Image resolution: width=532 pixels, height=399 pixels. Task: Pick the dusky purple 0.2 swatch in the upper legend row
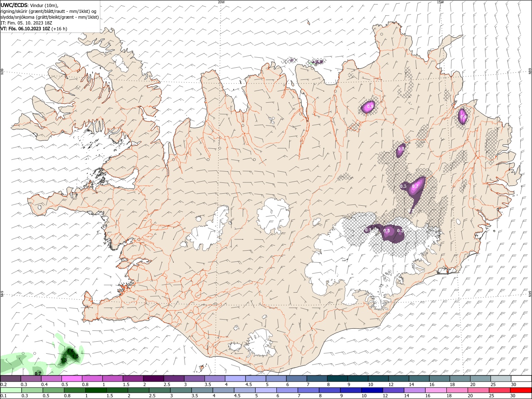click(10, 379)
